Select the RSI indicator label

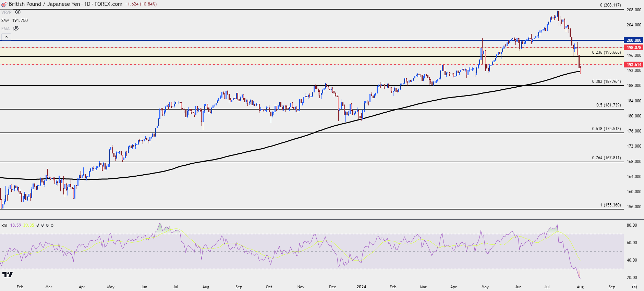click(x=4, y=225)
